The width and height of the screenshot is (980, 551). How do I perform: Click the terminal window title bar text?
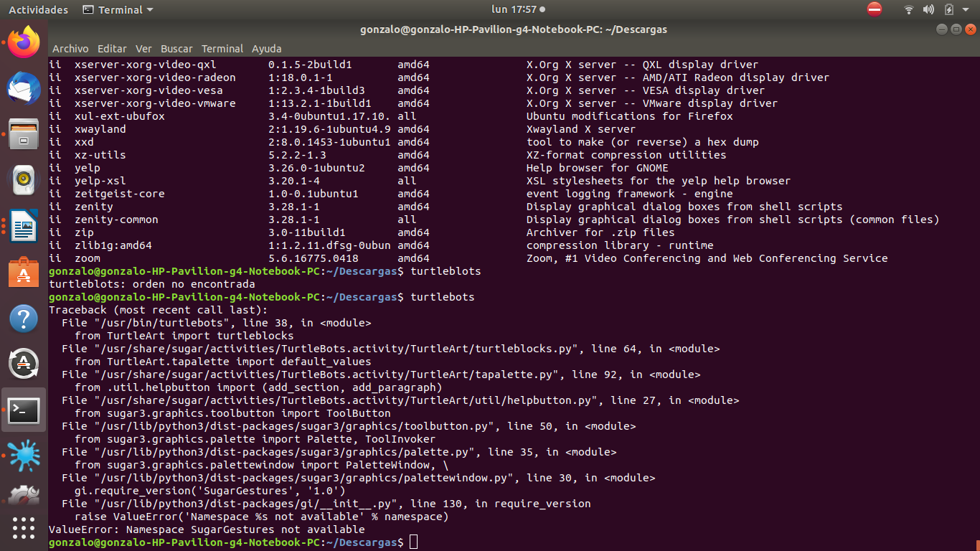click(514, 29)
